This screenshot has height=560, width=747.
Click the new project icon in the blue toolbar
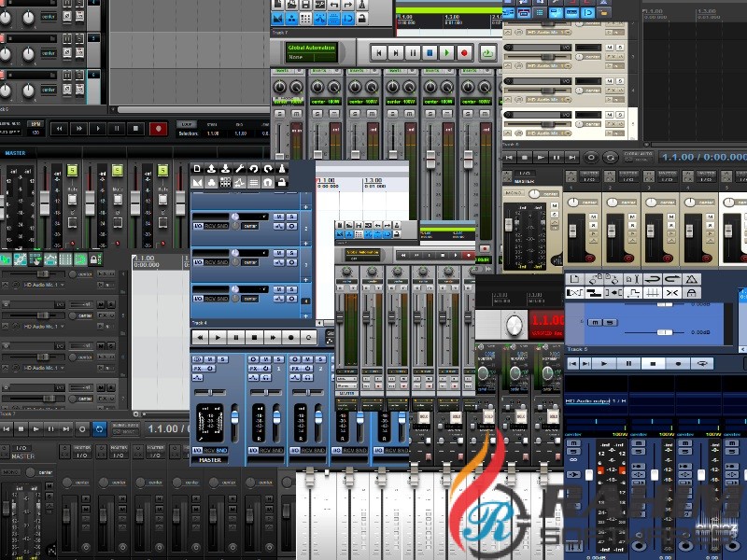[x=197, y=168]
